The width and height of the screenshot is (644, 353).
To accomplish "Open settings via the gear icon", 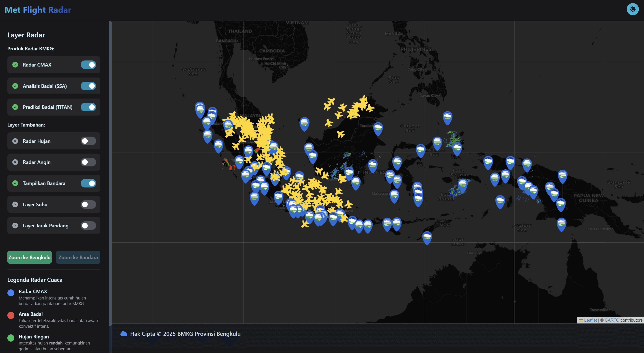I will pos(633,9).
